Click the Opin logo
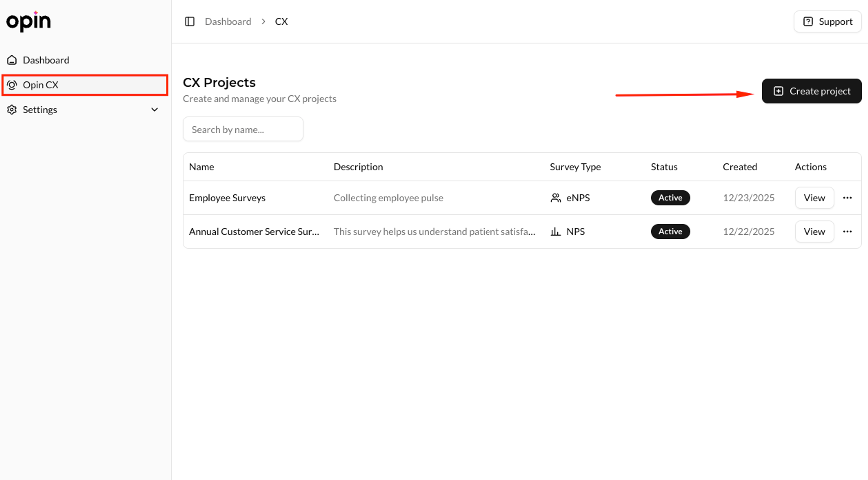The height and width of the screenshot is (480, 868). pos(28,21)
